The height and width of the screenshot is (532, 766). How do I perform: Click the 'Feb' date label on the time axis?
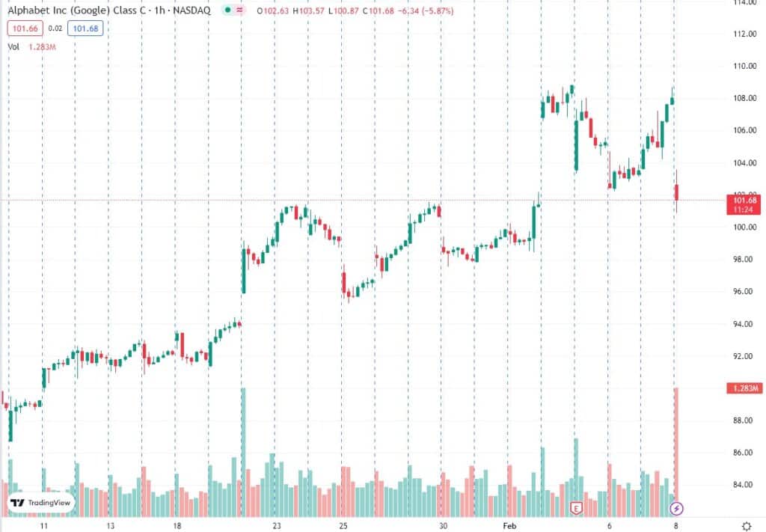[x=508, y=526]
